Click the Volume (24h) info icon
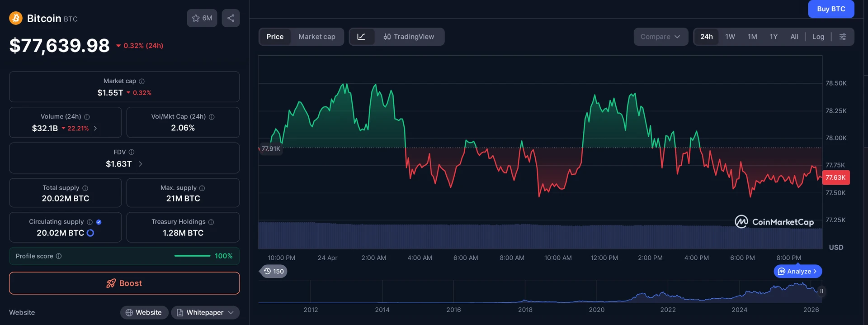Image resolution: width=868 pixels, height=325 pixels. (x=87, y=117)
